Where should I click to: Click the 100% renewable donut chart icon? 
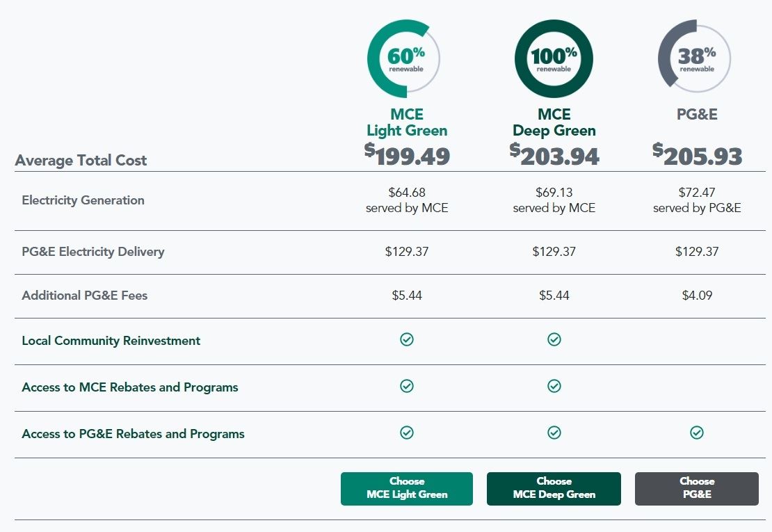coord(554,59)
